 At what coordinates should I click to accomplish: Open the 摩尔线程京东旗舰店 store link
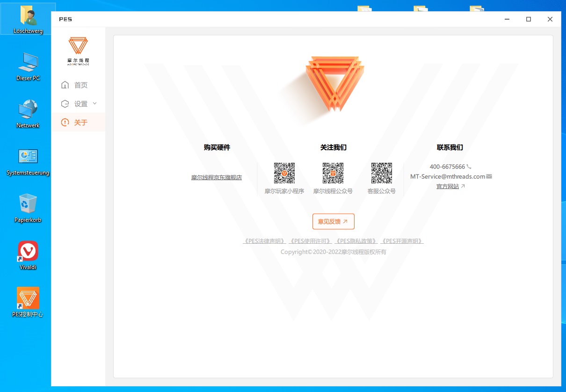tap(217, 178)
